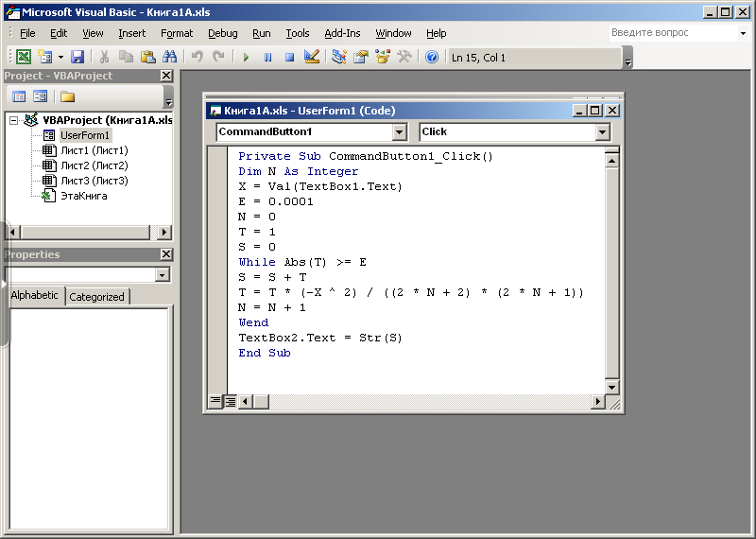Select Лист3 (Лист3) in project tree
This screenshot has height=539, width=756.
coord(94,181)
